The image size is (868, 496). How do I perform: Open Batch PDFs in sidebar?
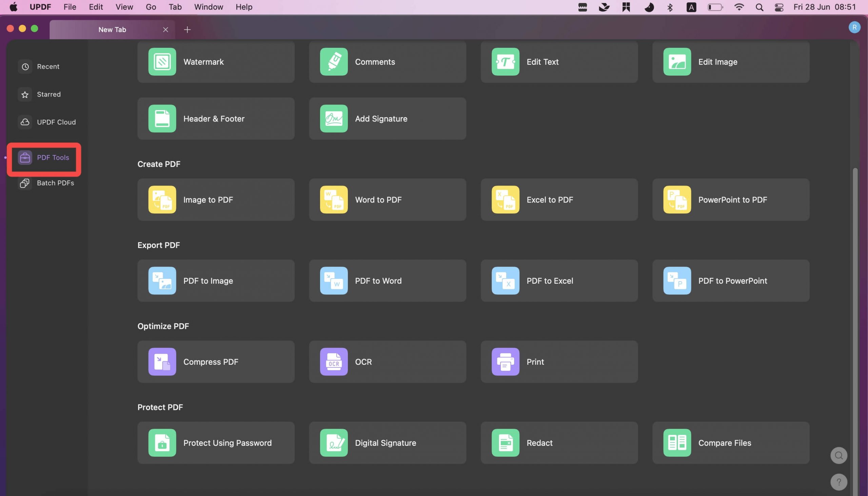(46, 183)
